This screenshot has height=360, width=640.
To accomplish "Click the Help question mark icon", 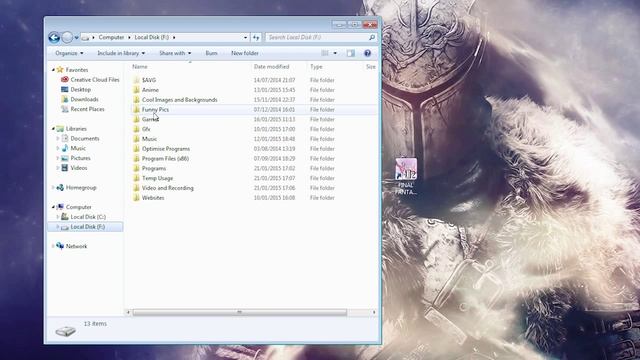I will (x=367, y=53).
